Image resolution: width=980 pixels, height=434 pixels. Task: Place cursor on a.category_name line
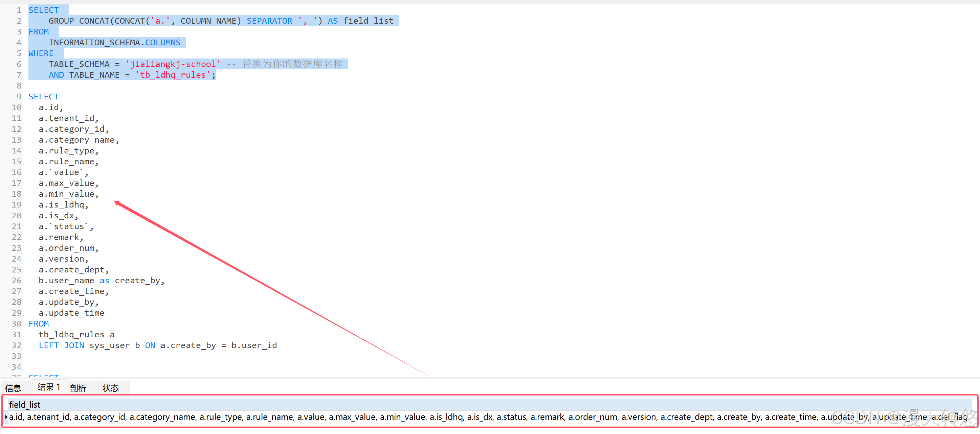coord(79,140)
